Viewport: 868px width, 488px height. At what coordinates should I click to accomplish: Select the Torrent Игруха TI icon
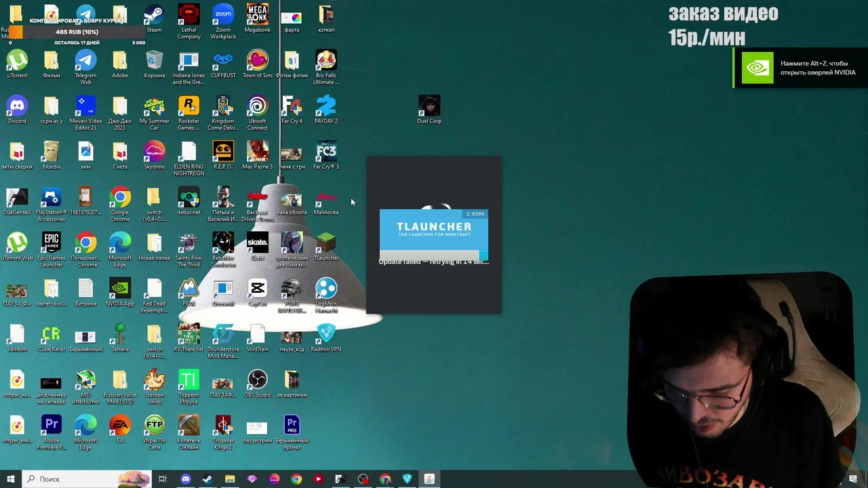pyautogui.click(x=189, y=386)
